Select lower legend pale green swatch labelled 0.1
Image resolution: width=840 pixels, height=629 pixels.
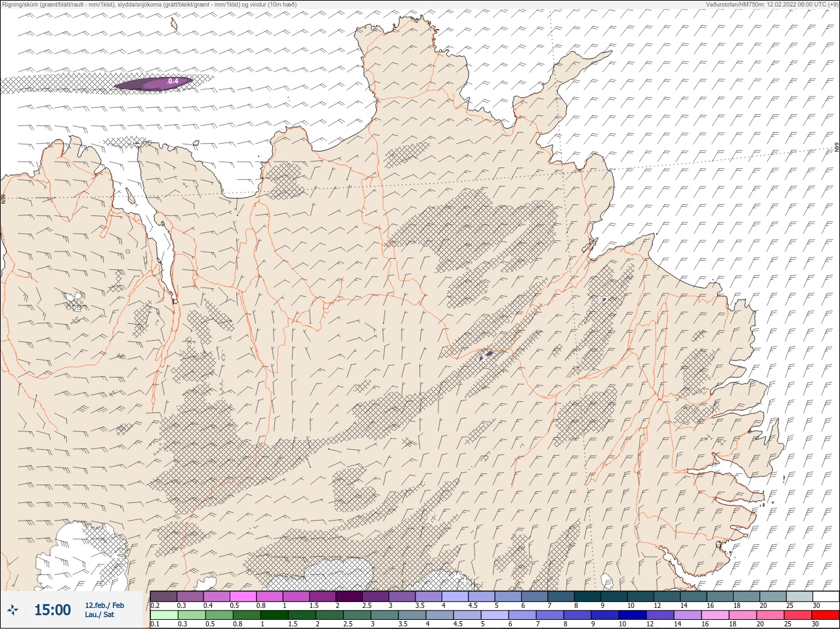pyautogui.click(x=164, y=615)
